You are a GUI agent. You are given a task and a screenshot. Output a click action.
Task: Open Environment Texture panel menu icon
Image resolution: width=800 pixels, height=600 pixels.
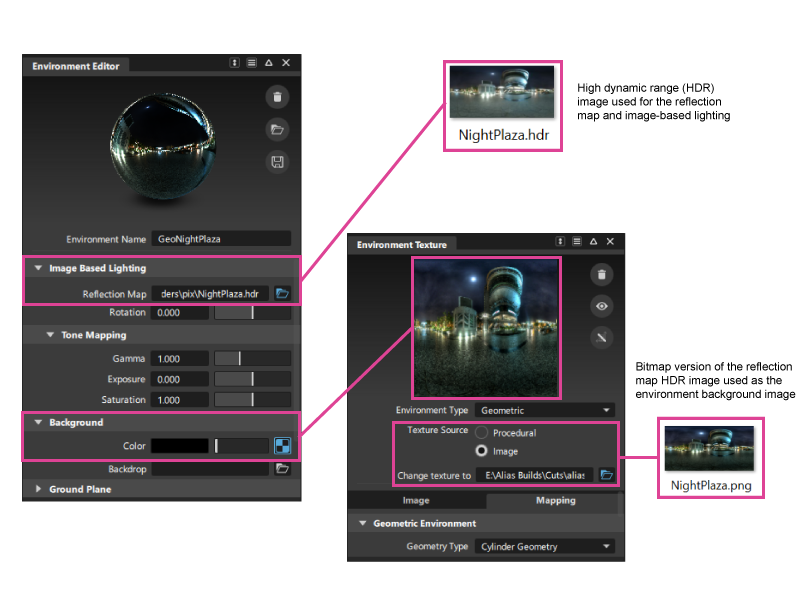(577, 241)
